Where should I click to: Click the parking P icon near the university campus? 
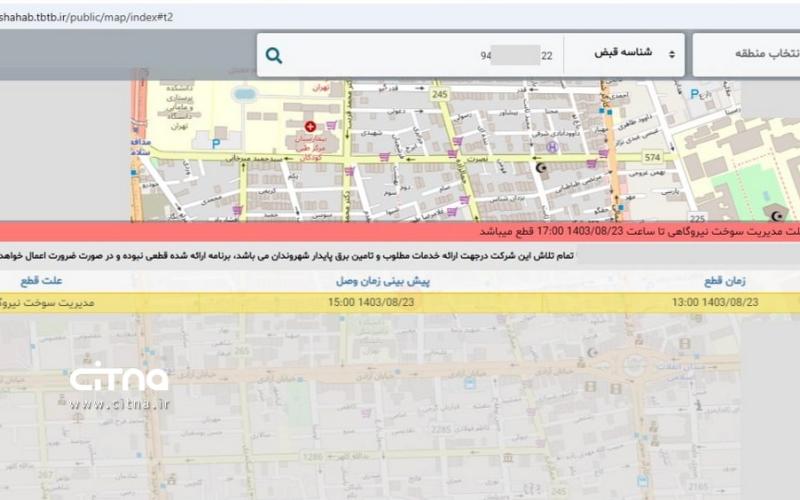[216, 143]
